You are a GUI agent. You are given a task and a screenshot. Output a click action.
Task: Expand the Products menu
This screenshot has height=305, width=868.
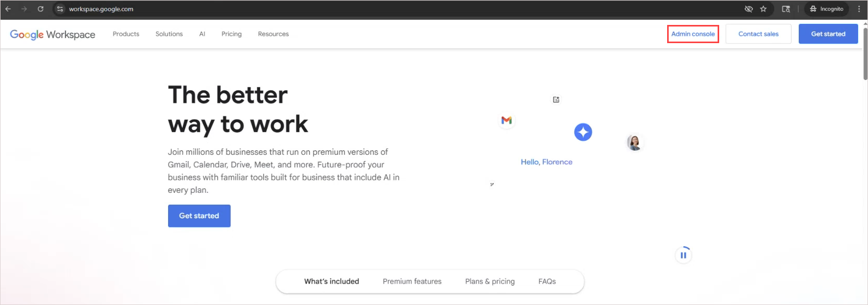coord(126,34)
